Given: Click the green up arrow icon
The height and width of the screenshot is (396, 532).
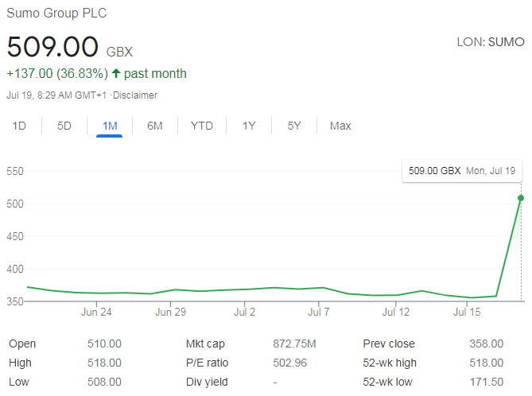Looking at the screenshot, I should [116, 74].
